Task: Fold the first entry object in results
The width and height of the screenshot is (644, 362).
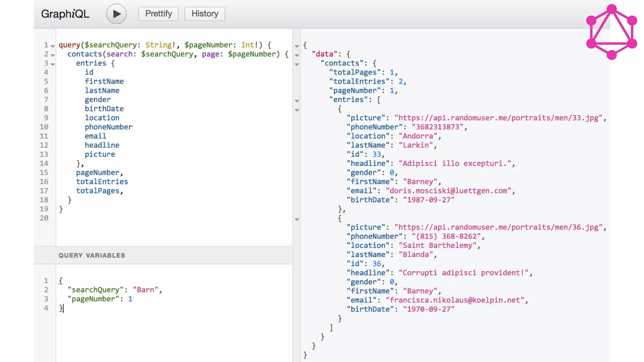Action: [297, 110]
